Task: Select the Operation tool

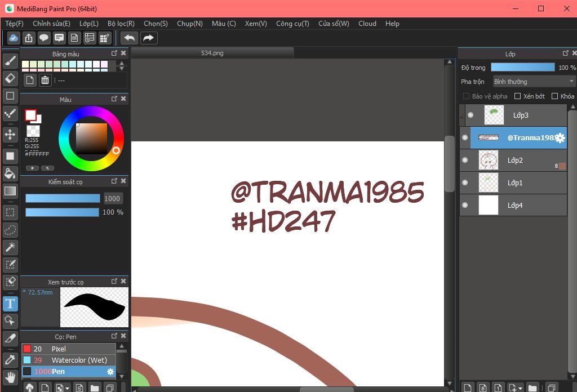Action: tap(10, 321)
